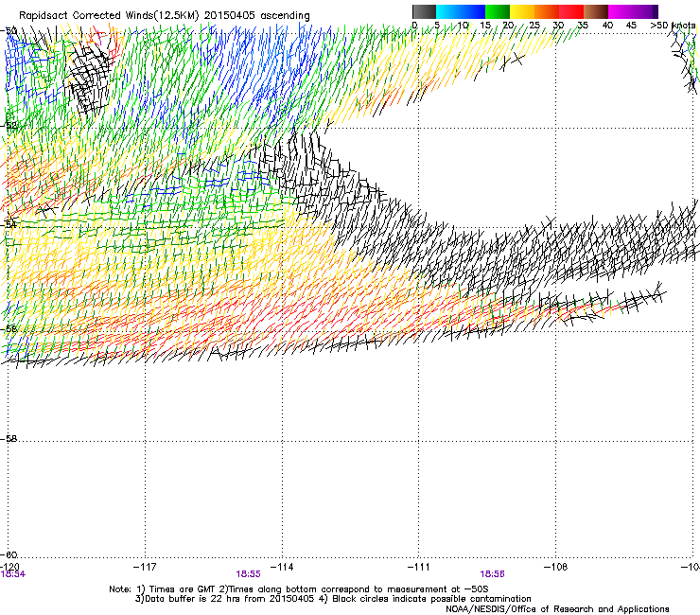700x615 pixels.
Task: Click the '-58' latitude axis label
Action: coord(9,439)
